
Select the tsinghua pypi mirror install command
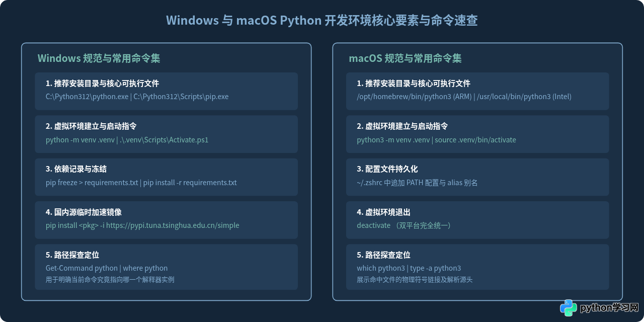click(142, 225)
